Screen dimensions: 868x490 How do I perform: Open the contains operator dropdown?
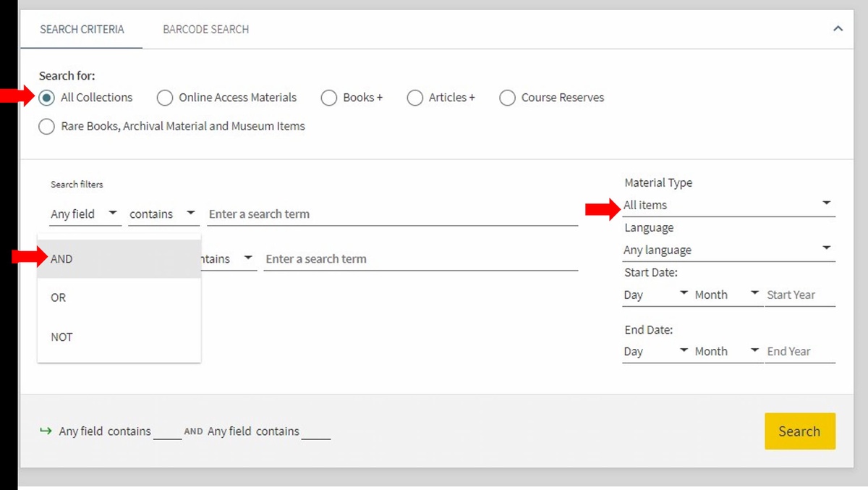[x=163, y=214]
